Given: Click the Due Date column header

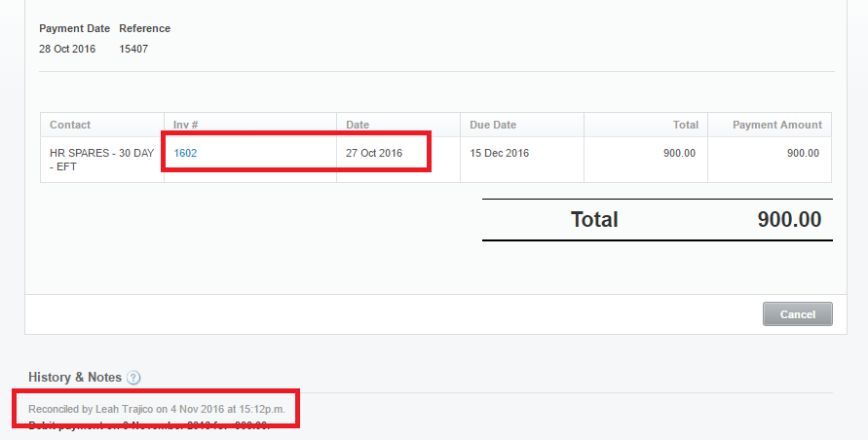Looking at the screenshot, I should pyautogui.click(x=492, y=125).
